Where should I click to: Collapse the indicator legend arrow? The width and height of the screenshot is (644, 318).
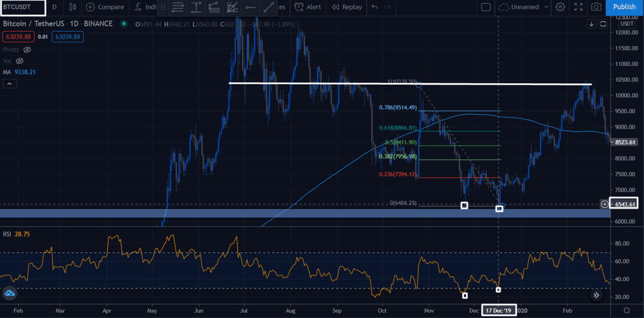click(x=9, y=84)
